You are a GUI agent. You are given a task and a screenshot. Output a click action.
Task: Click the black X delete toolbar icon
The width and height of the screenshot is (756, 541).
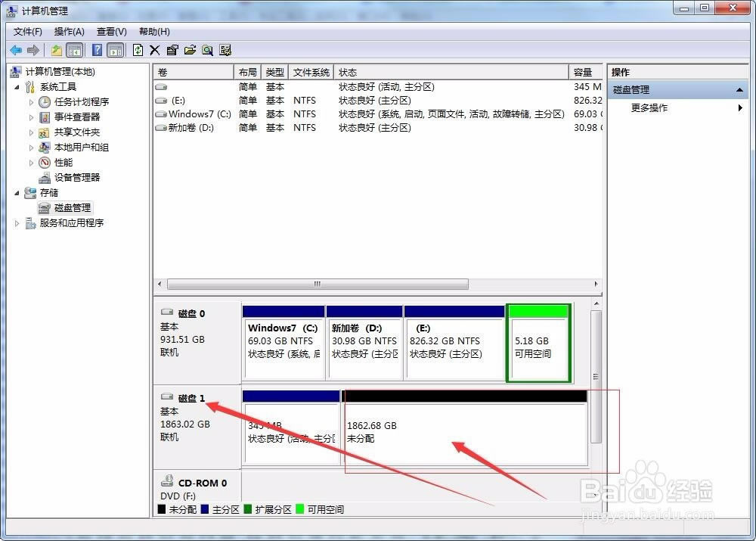155,50
